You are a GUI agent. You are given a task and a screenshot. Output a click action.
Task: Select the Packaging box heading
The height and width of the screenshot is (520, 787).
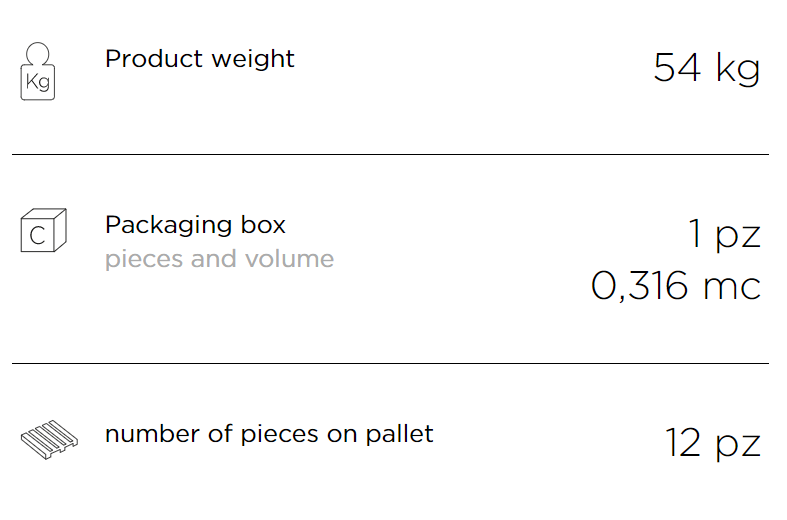195,225
